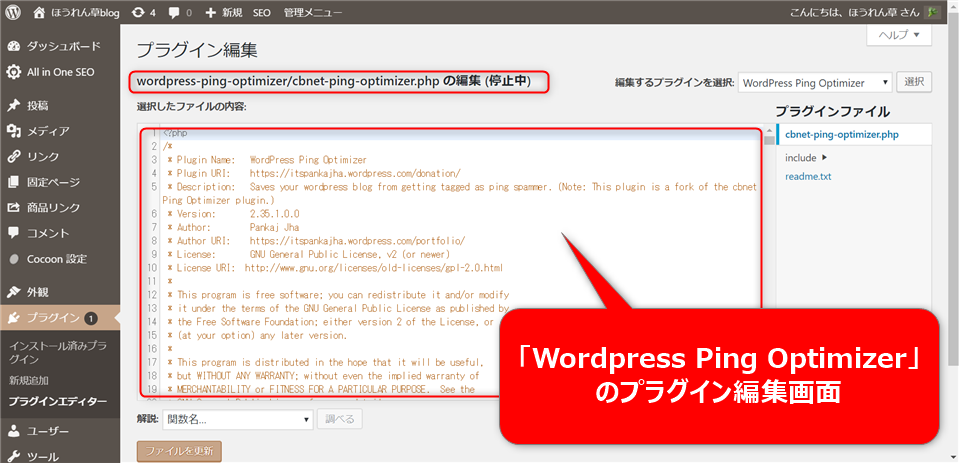Viewport: 959px width, 463px height.
Task: Open the home icon for ほうれん草blog
Action: [x=40, y=12]
